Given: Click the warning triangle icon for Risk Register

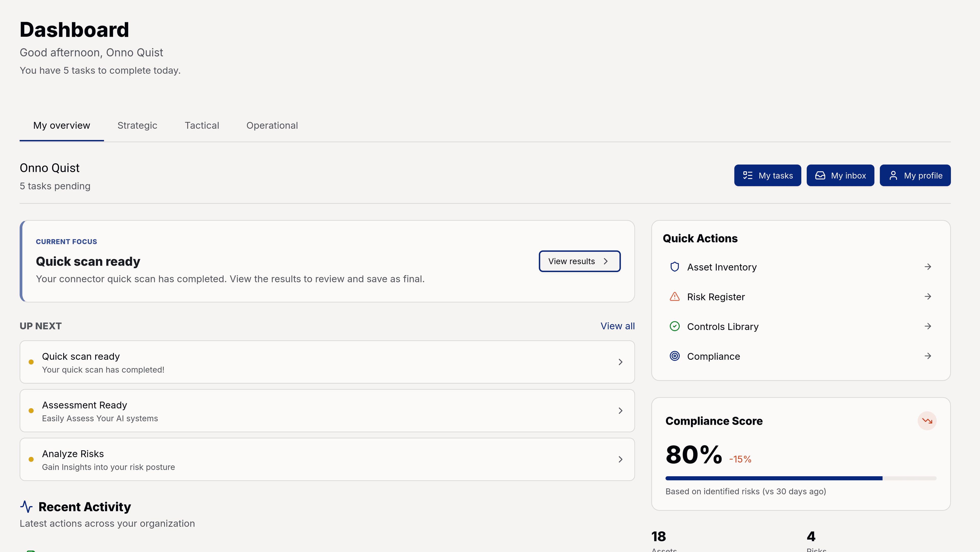Looking at the screenshot, I should point(674,297).
